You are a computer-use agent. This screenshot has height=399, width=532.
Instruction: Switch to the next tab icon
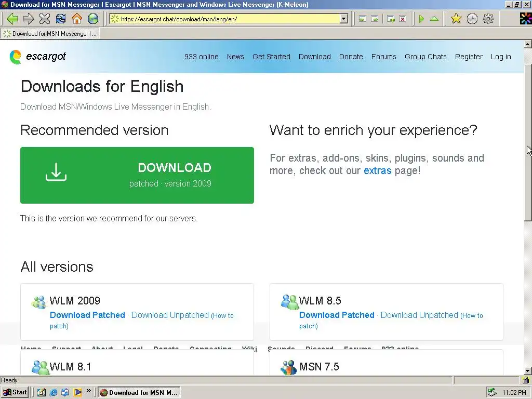click(375, 19)
